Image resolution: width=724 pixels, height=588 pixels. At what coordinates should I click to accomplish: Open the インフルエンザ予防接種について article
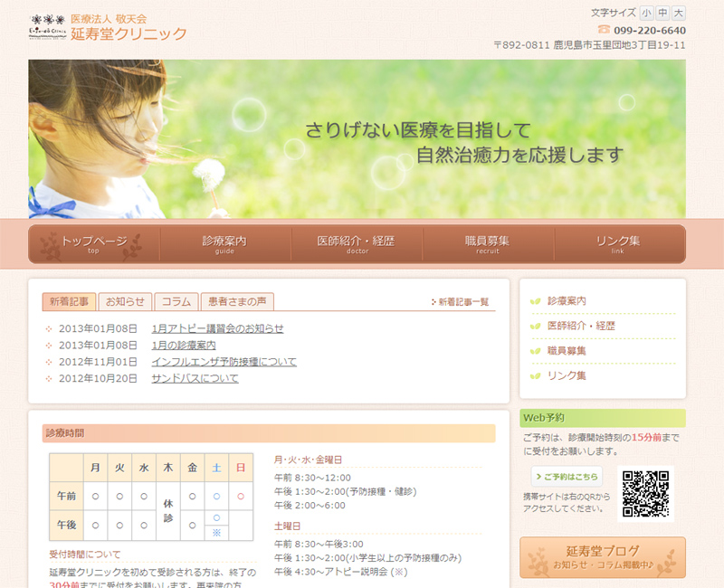(224, 362)
